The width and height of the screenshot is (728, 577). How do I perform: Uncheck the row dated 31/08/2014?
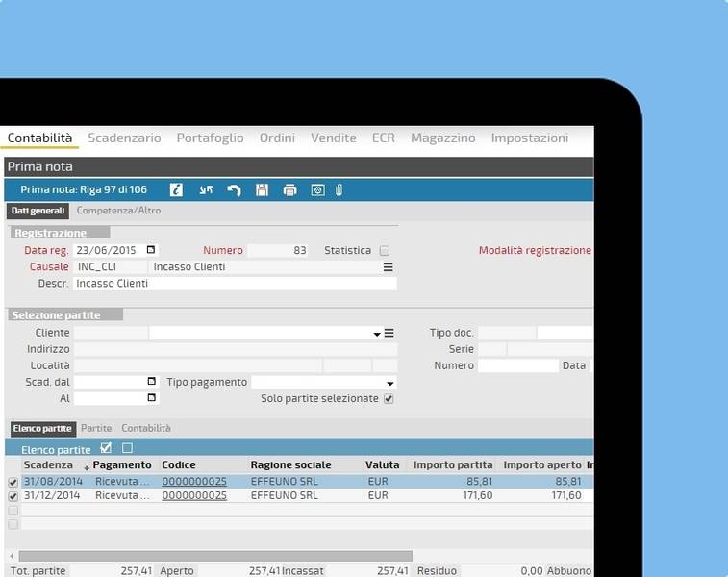coord(13,482)
